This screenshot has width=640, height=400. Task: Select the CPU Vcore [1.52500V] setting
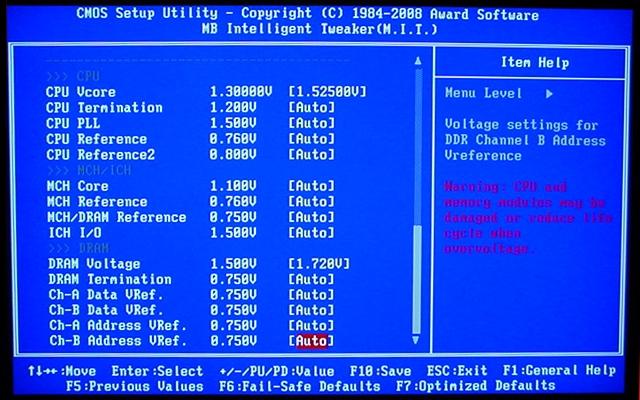click(x=327, y=91)
